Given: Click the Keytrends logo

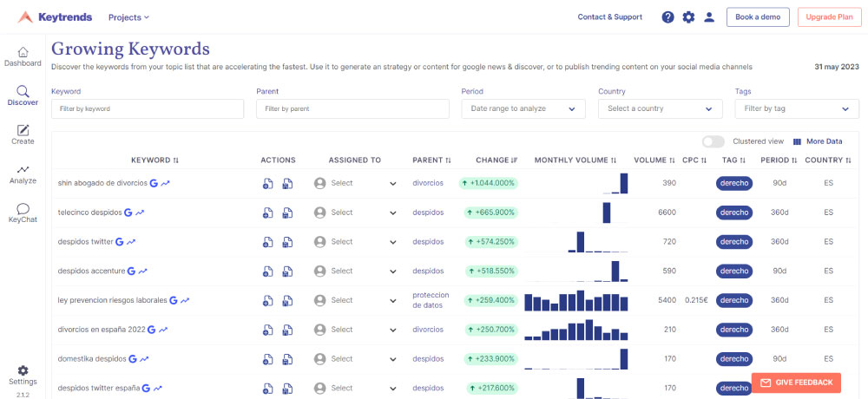Looking at the screenshot, I should pos(55,17).
